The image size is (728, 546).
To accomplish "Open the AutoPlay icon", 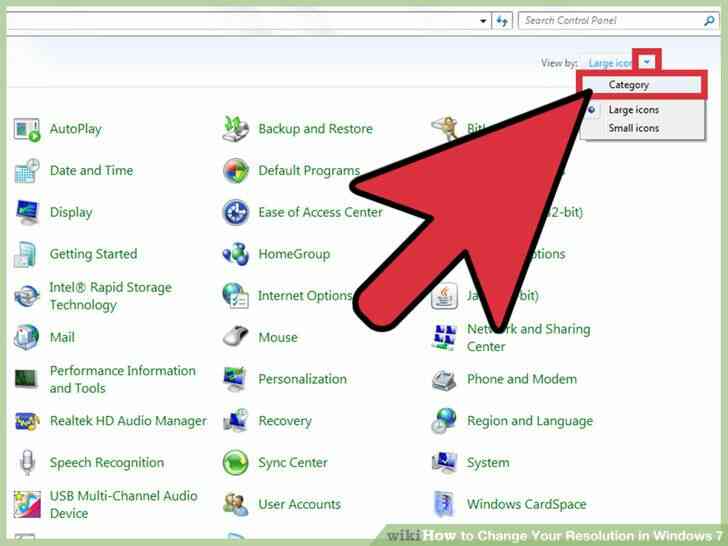I will [26, 130].
